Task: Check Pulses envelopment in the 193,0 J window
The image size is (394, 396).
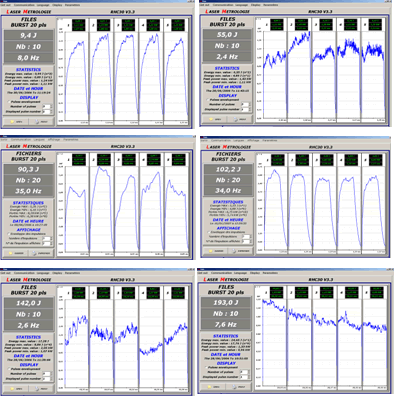Action: pos(205,367)
